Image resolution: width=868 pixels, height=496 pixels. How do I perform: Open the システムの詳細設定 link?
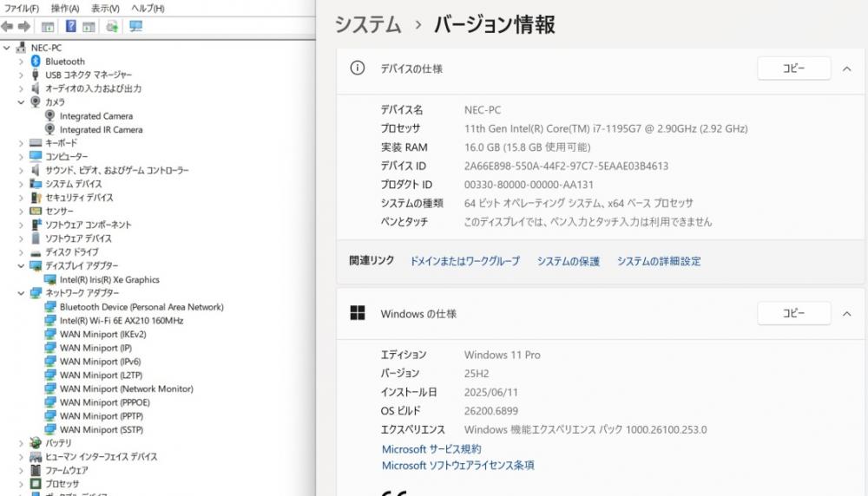pos(659,261)
